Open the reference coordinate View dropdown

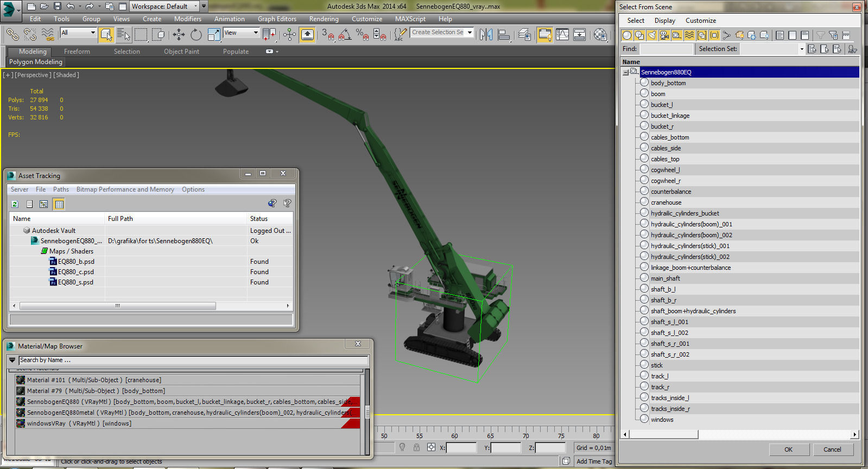coord(256,33)
